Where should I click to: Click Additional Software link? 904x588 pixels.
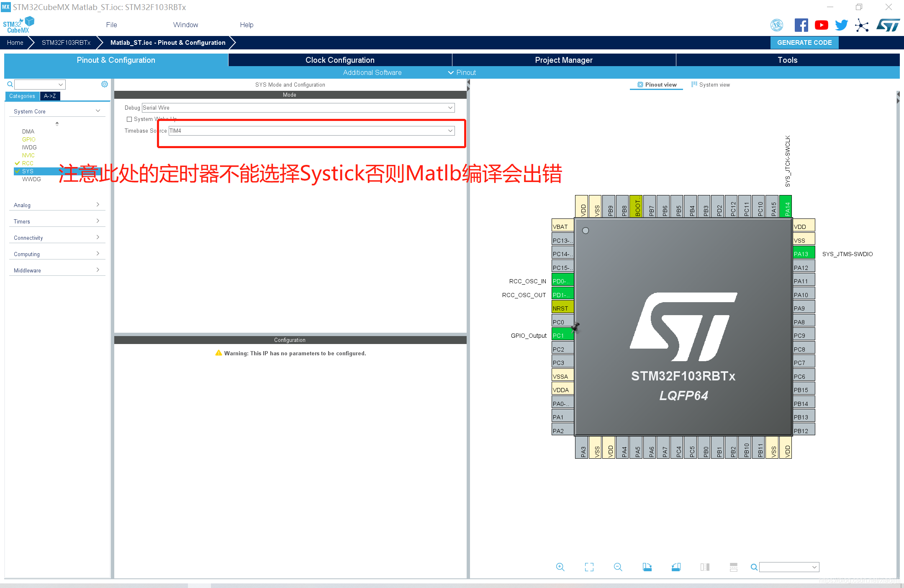(x=372, y=72)
